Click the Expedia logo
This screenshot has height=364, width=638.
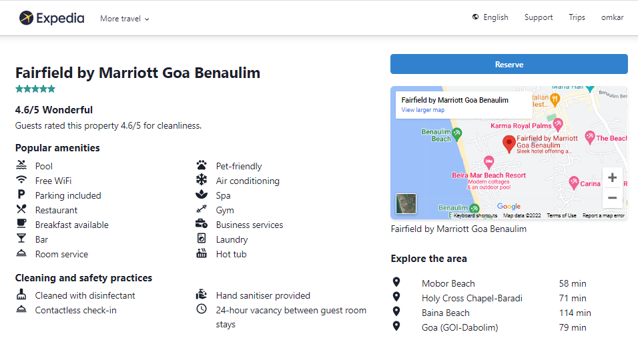click(x=52, y=18)
